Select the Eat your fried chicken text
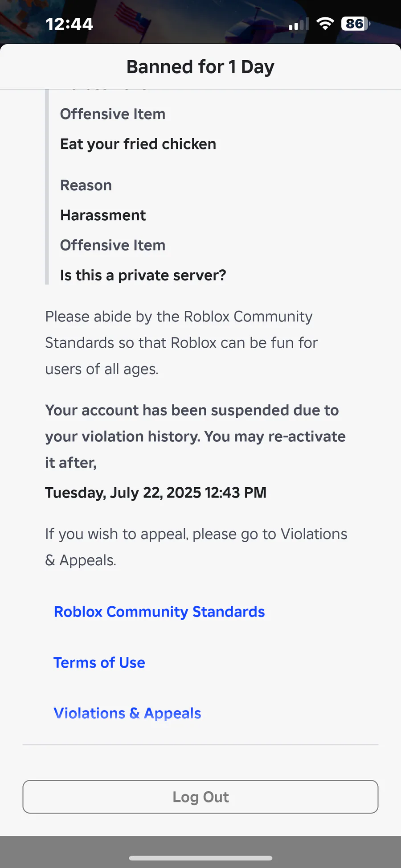The width and height of the screenshot is (401, 868). click(138, 144)
